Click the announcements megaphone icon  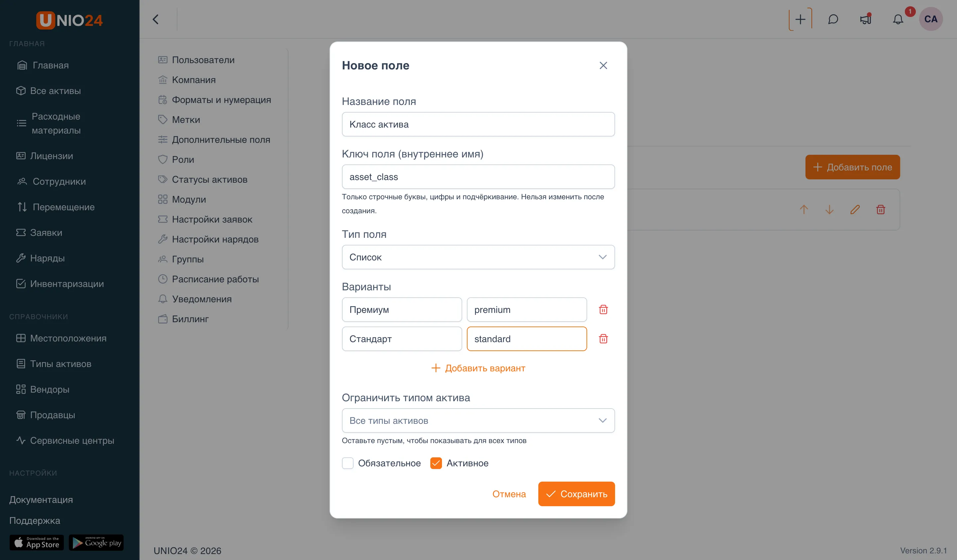866,19
